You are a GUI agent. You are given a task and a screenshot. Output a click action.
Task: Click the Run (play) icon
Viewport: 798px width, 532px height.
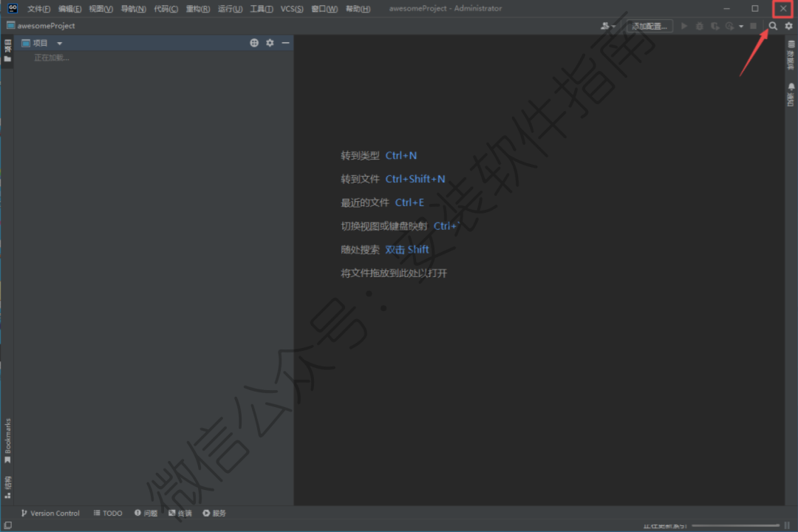pos(684,26)
